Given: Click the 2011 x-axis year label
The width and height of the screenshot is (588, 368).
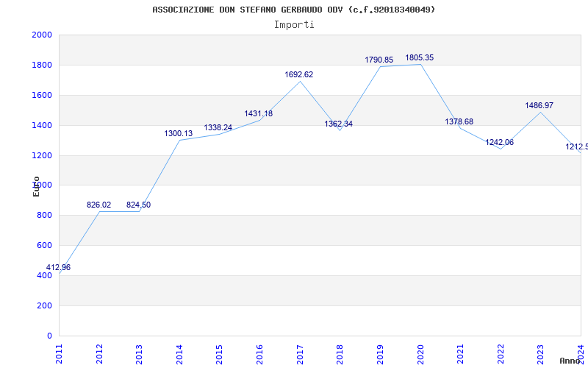Looking at the screenshot, I should (x=60, y=354).
